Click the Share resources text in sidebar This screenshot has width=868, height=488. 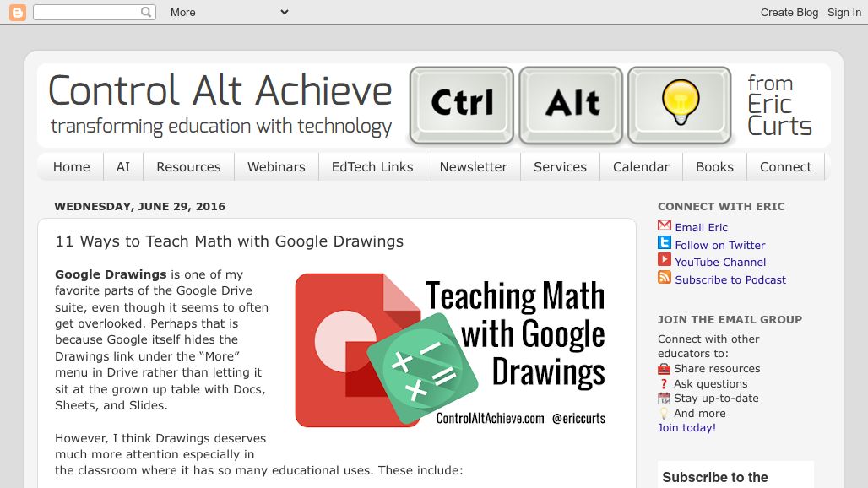[x=717, y=368]
